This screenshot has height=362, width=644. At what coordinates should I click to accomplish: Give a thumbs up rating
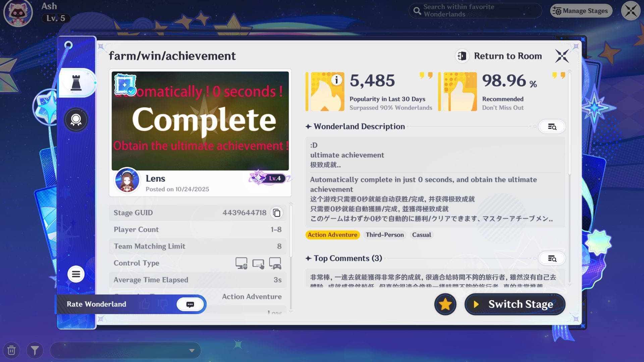coord(145,304)
